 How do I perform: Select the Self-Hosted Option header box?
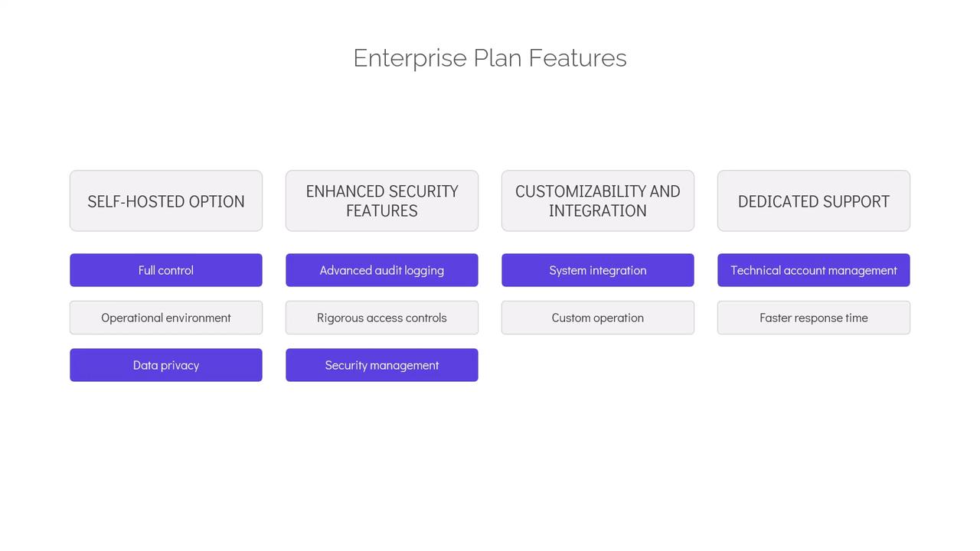click(166, 201)
